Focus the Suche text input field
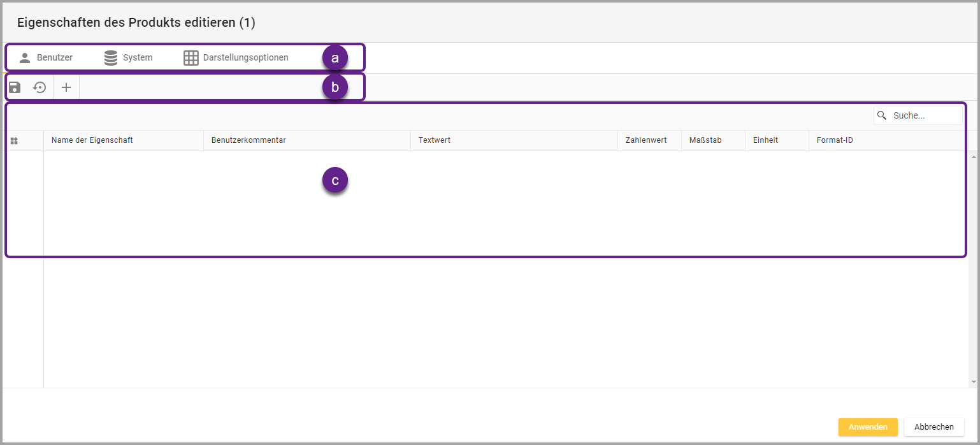The width and height of the screenshot is (980, 445). [925, 115]
